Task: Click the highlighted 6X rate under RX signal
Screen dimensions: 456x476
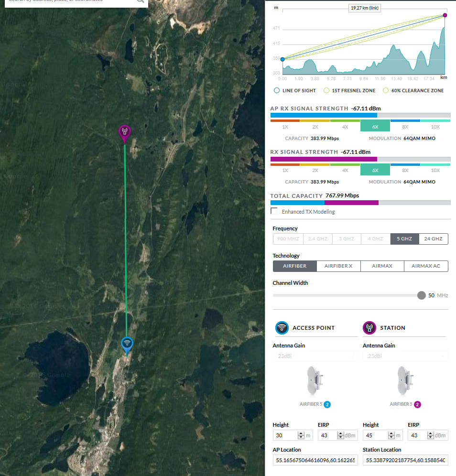Action: click(375, 169)
